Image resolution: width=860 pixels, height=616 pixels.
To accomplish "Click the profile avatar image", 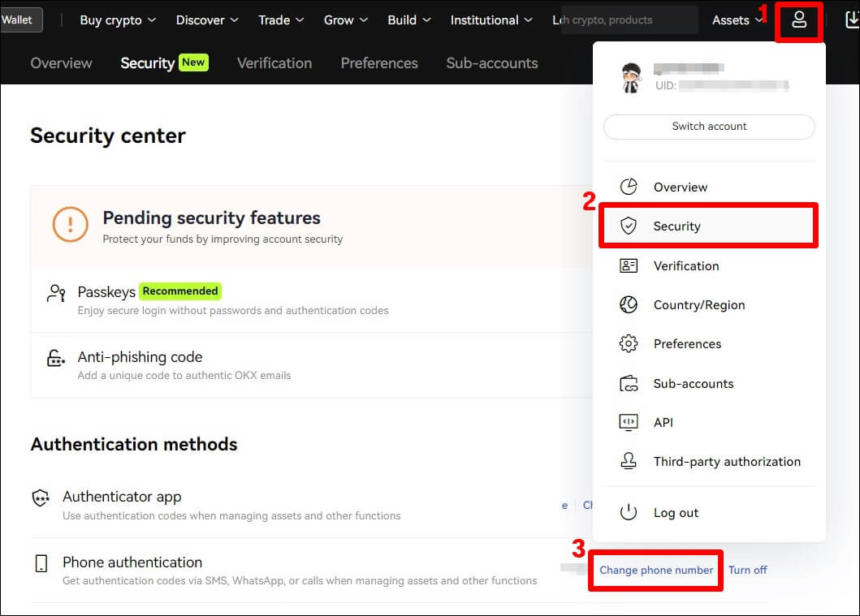I will pos(631,78).
